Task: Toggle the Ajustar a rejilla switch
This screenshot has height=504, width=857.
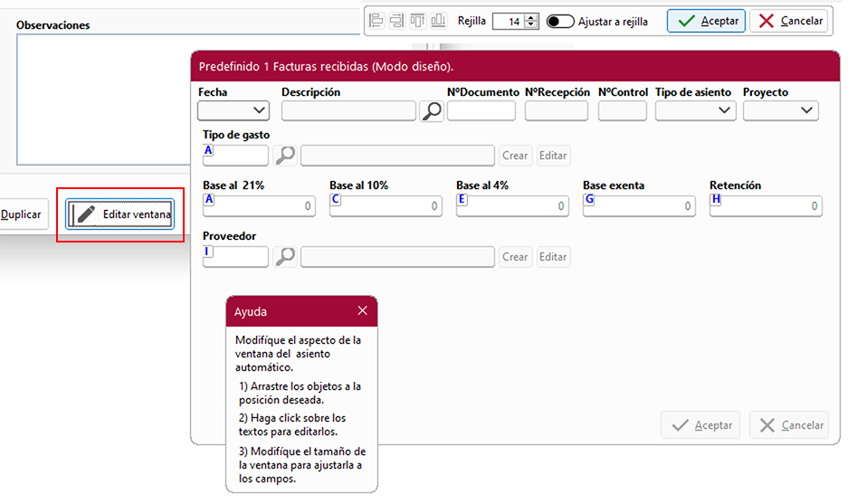Action: [560, 21]
